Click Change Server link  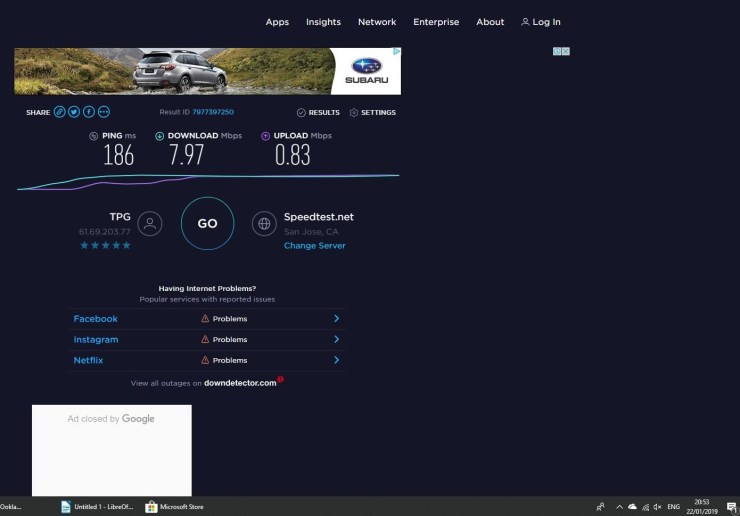pos(315,245)
